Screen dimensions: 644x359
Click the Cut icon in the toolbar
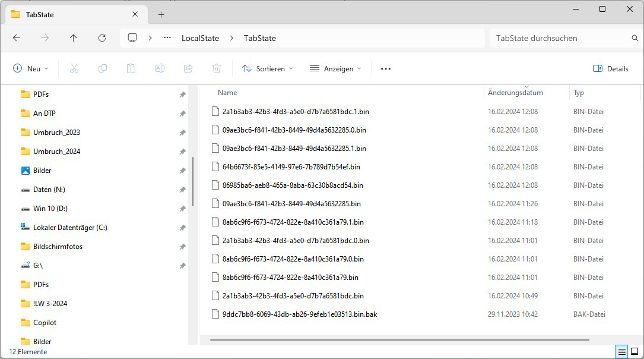tap(74, 68)
